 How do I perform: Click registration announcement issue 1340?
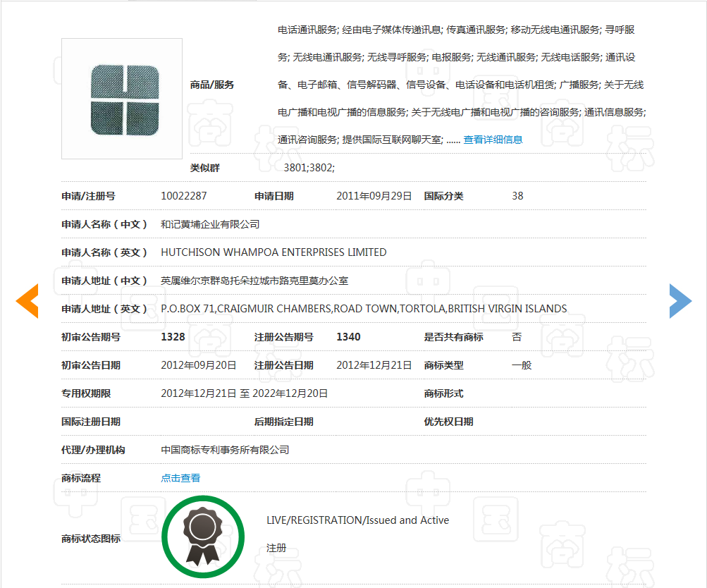point(348,337)
